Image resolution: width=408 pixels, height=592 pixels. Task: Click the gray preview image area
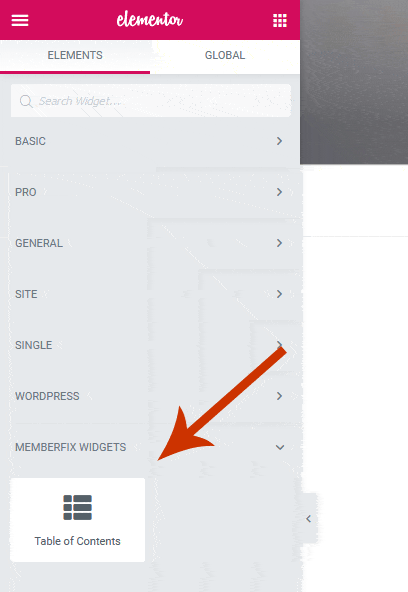(354, 82)
